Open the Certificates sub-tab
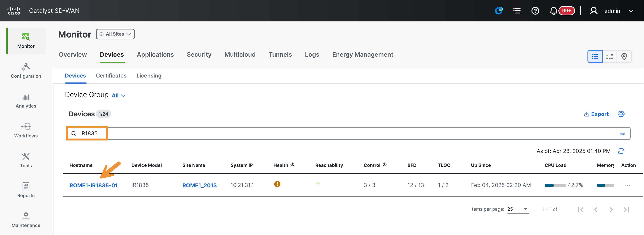Viewport: 644px width, 235px height. 111,76
